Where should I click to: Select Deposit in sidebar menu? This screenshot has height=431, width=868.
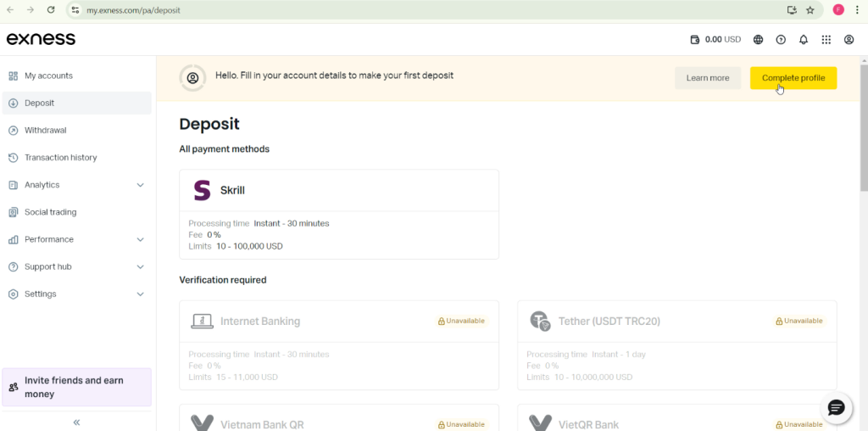point(77,103)
